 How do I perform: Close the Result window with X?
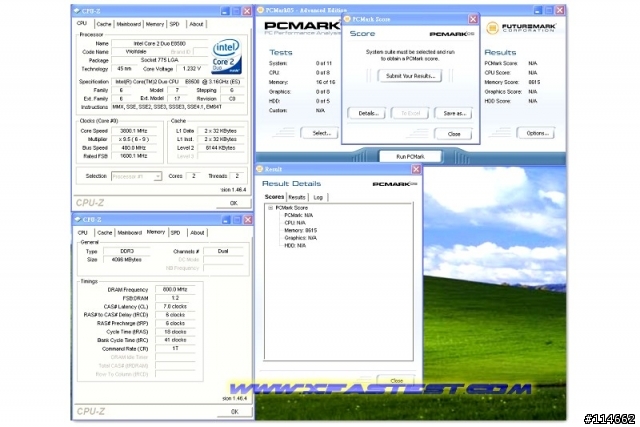(416, 169)
